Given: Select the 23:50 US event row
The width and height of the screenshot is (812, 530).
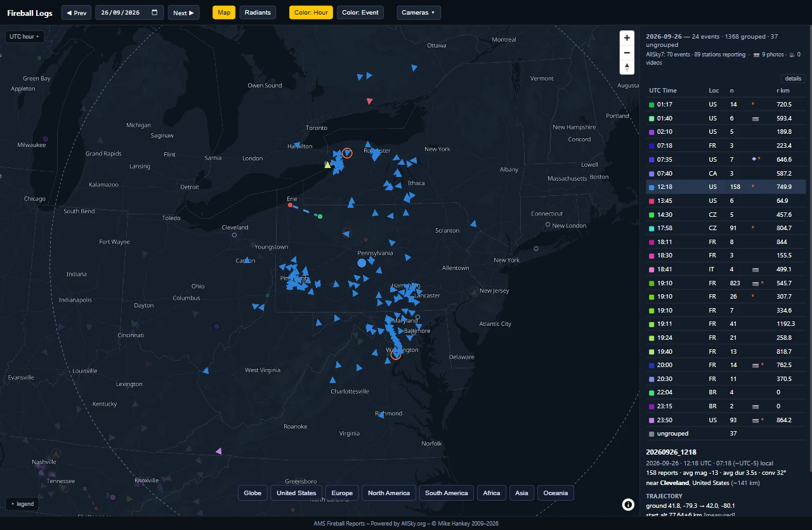Looking at the screenshot, I should coord(726,420).
